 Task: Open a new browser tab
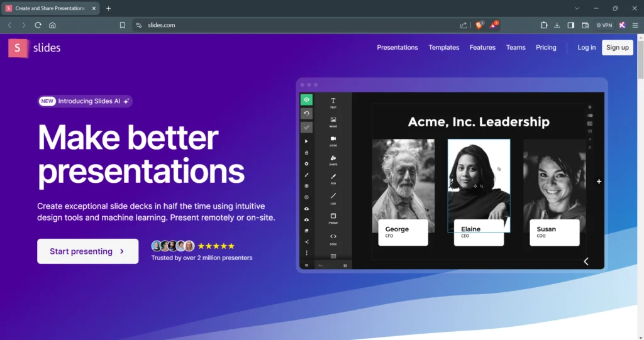pos(108,8)
